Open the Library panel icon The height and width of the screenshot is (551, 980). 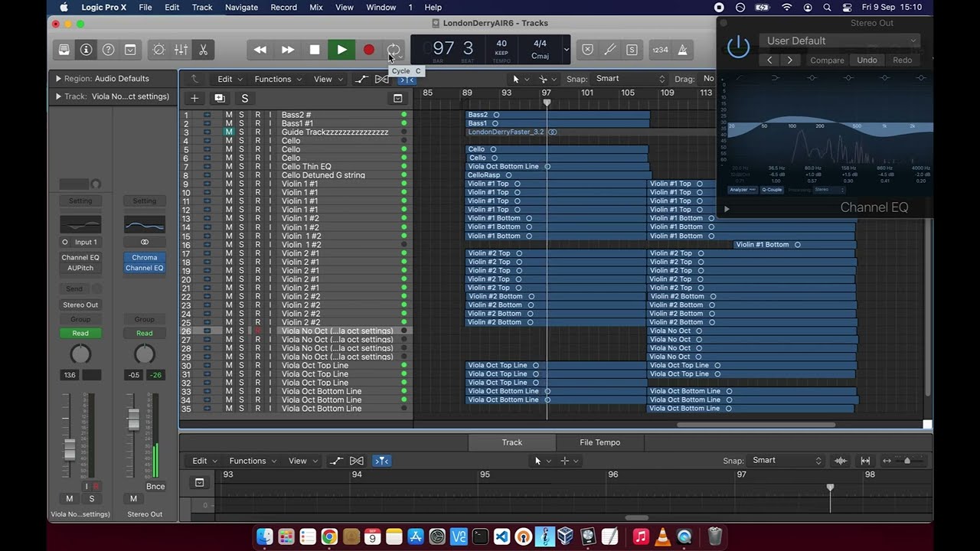[64, 50]
